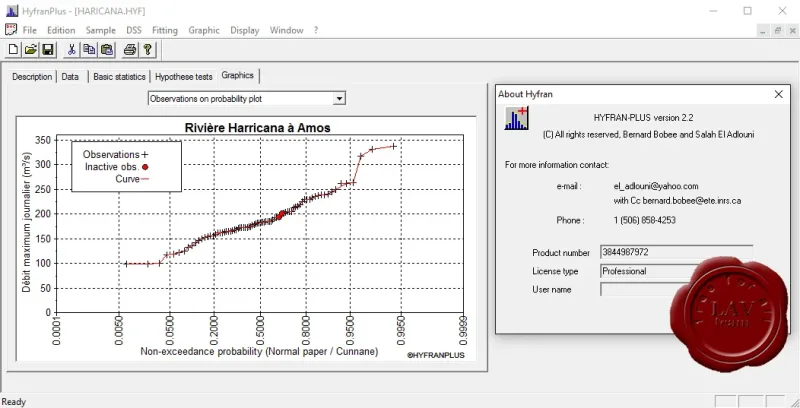Open a file with the folder icon
The width and height of the screenshot is (800, 408).
[31, 49]
